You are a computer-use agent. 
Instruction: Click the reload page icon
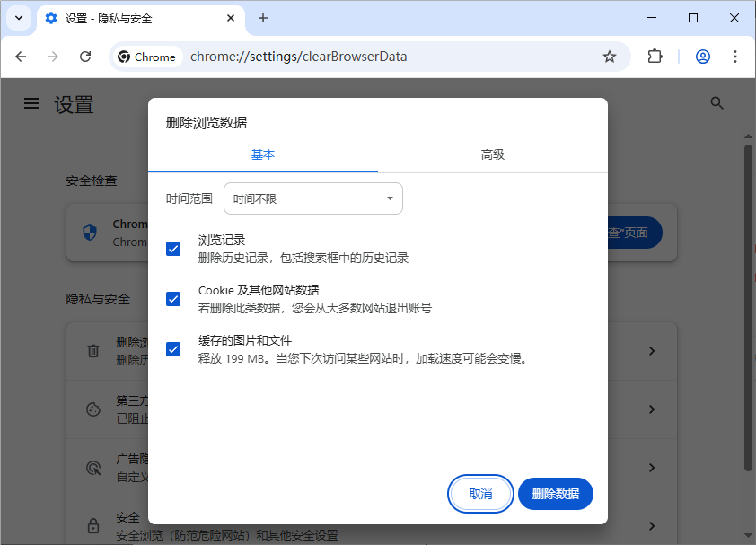pos(85,56)
